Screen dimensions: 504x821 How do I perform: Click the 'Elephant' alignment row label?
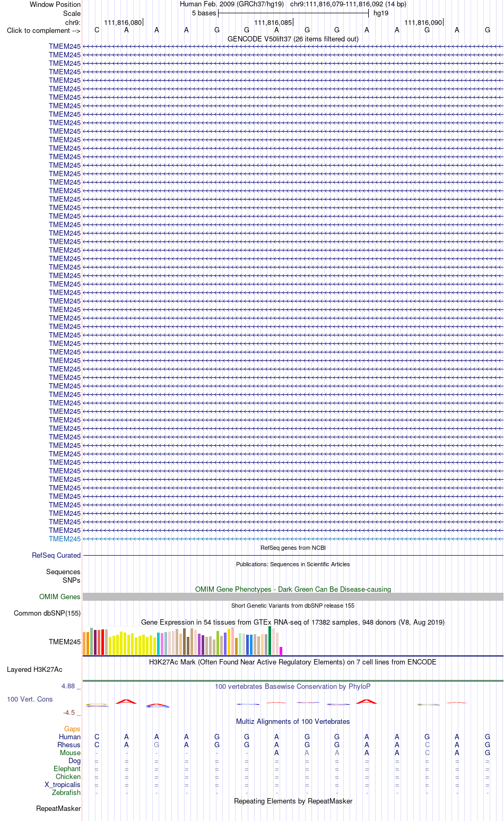pyautogui.click(x=67, y=768)
